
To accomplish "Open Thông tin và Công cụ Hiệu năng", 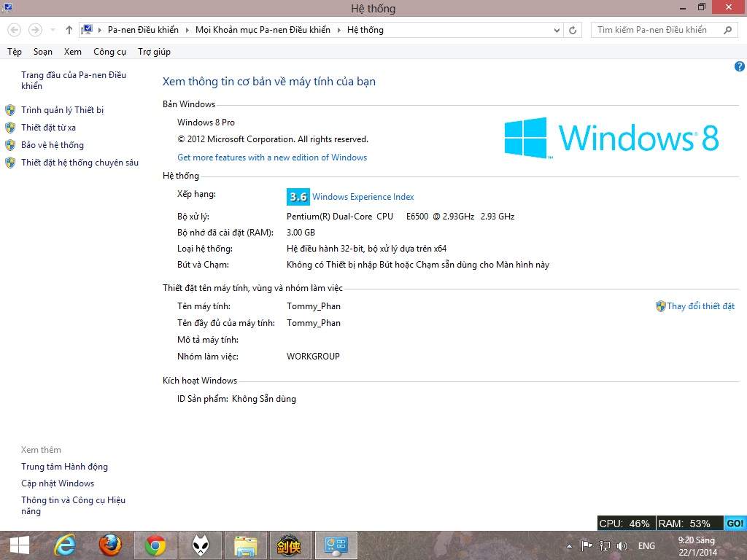I will click(x=74, y=505).
